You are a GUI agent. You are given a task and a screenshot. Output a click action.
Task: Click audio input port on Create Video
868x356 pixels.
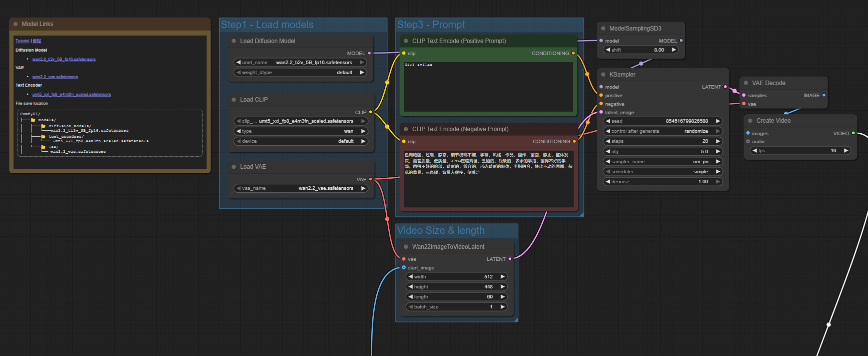point(748,141)
